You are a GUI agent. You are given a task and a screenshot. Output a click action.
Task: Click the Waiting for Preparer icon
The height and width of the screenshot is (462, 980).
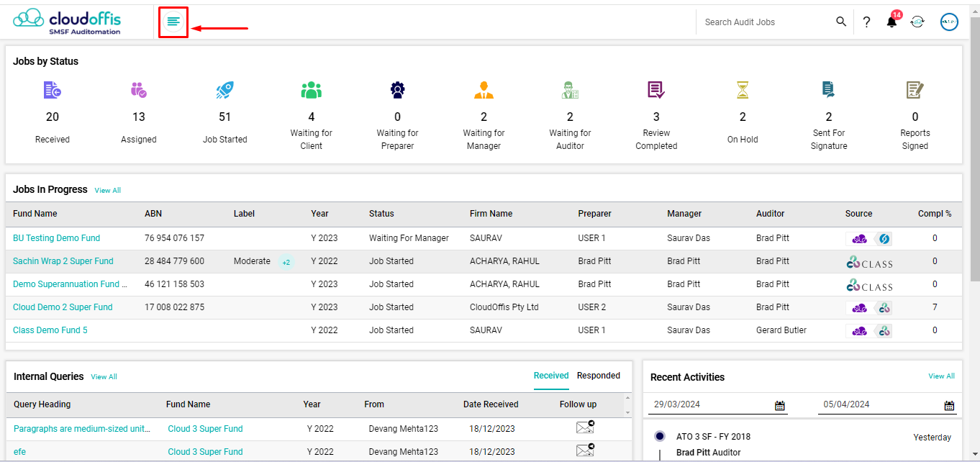397,90
